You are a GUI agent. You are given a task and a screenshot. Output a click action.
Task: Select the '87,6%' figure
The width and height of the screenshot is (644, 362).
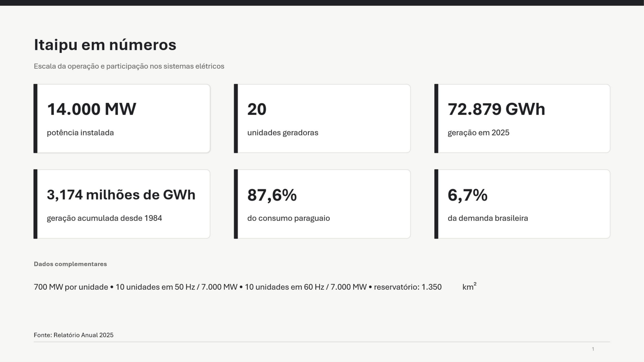[272, 195]
